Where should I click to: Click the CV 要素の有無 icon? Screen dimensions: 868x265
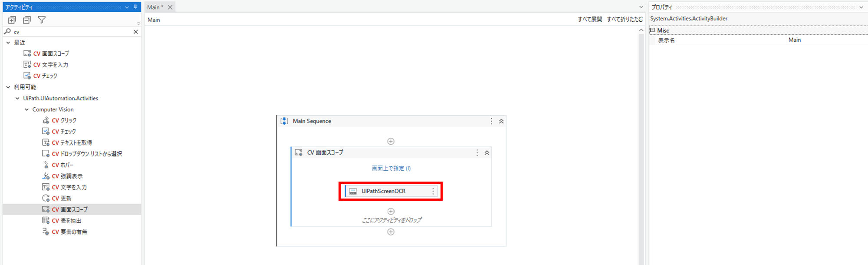coord(46,232)
